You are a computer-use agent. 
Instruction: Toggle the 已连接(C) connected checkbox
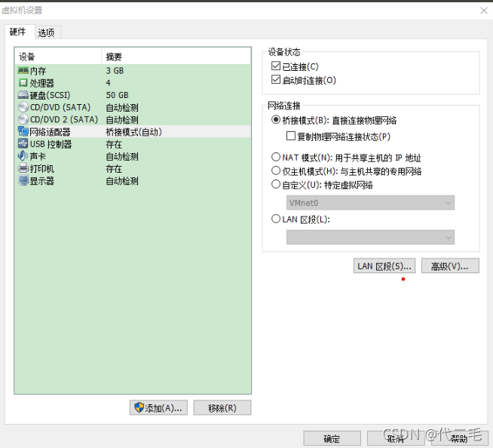coord(276,66)
